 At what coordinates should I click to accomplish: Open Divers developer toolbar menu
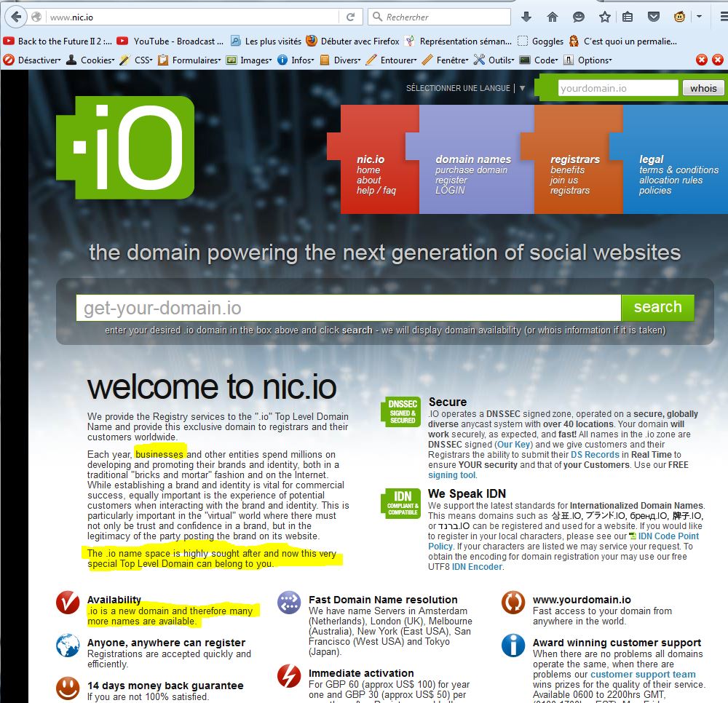point(340,60)
